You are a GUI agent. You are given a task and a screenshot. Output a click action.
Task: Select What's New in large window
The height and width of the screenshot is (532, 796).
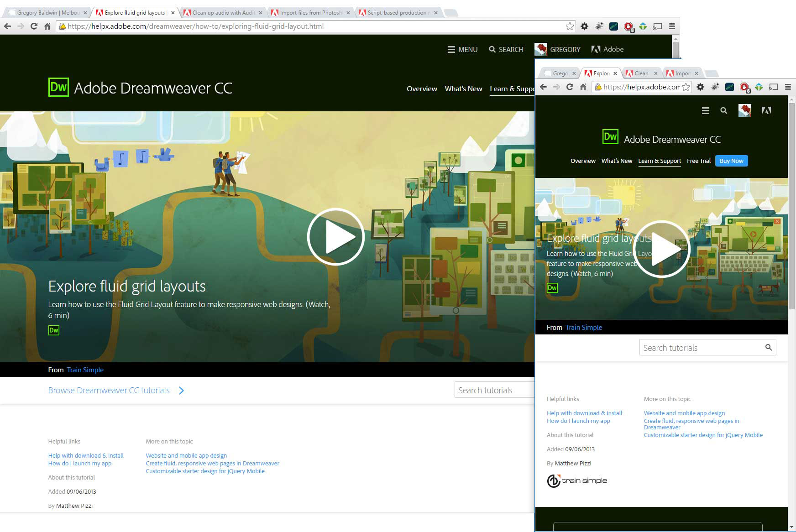coord(463,89)
